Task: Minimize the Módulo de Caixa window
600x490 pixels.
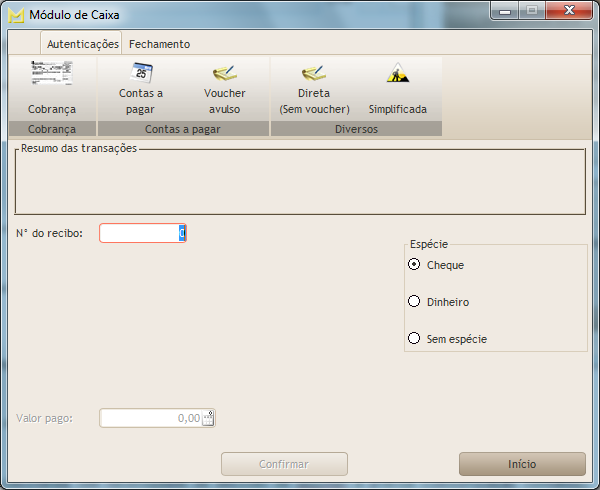Action: (x=507, y=11)
